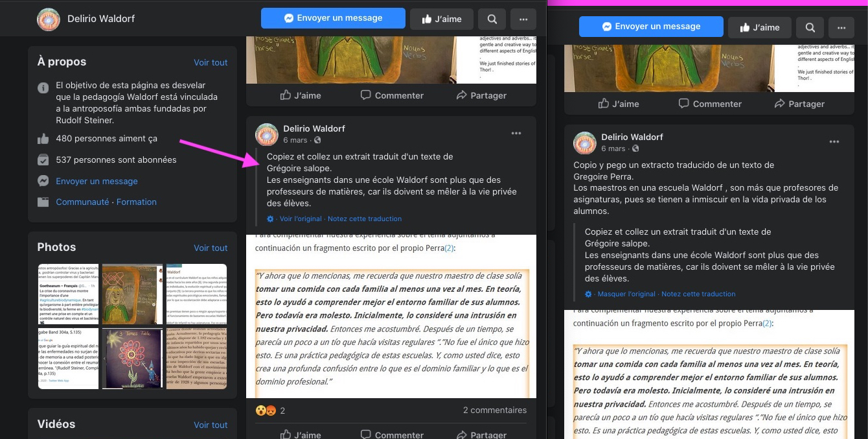Click the translation settings gear in right post
The image size is (868, 439).
coord(589,294)
